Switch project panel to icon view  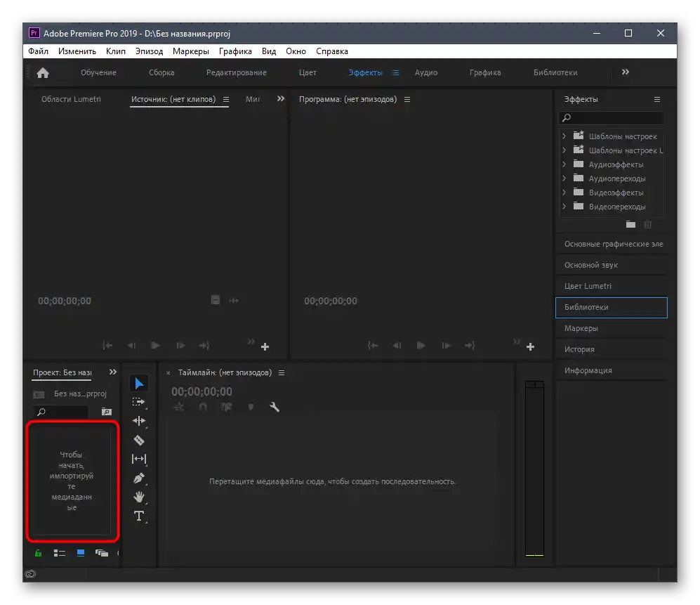[81, 553]
